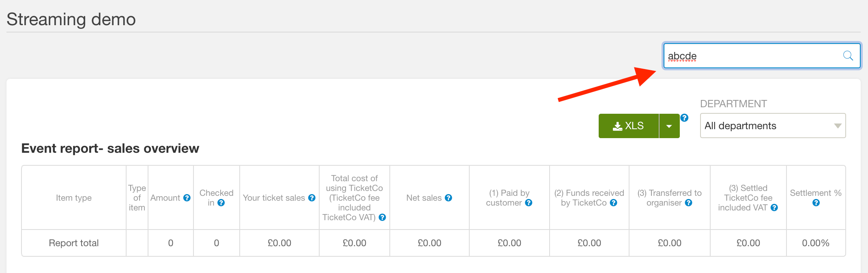The height and width of the screenshot is (273, 868).
Task: Show help for Amount column
Action: tap(187, 198)
